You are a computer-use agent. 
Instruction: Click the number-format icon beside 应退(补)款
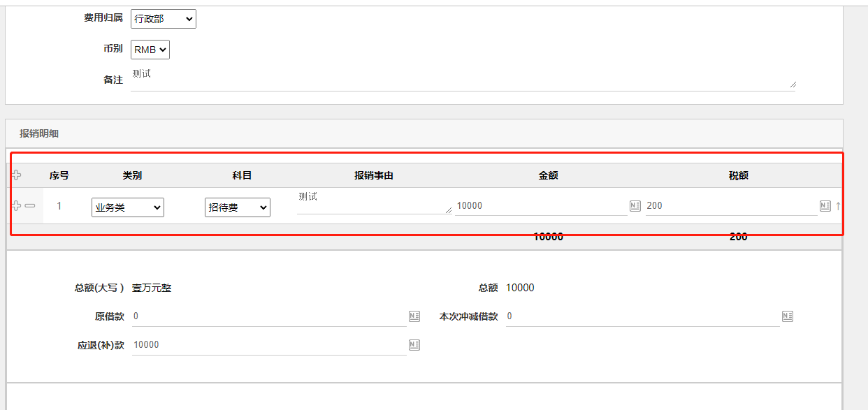pos(414,345)
